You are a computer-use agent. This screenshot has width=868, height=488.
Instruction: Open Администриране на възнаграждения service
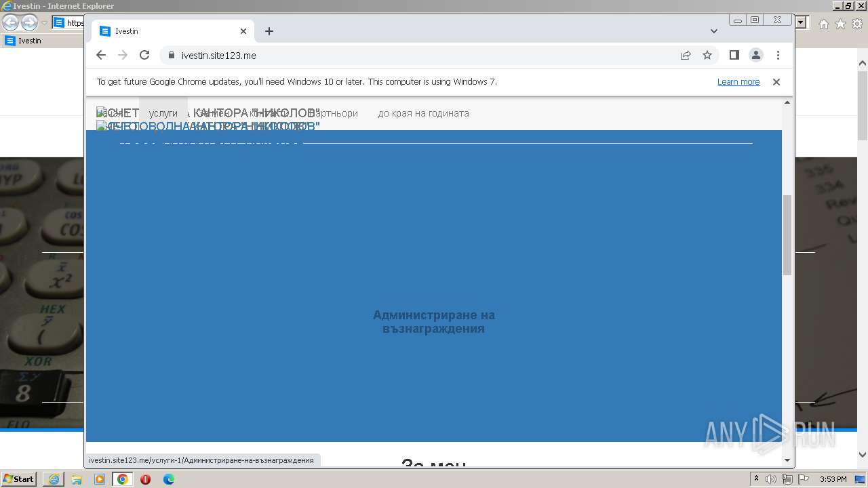click(434, 322)
